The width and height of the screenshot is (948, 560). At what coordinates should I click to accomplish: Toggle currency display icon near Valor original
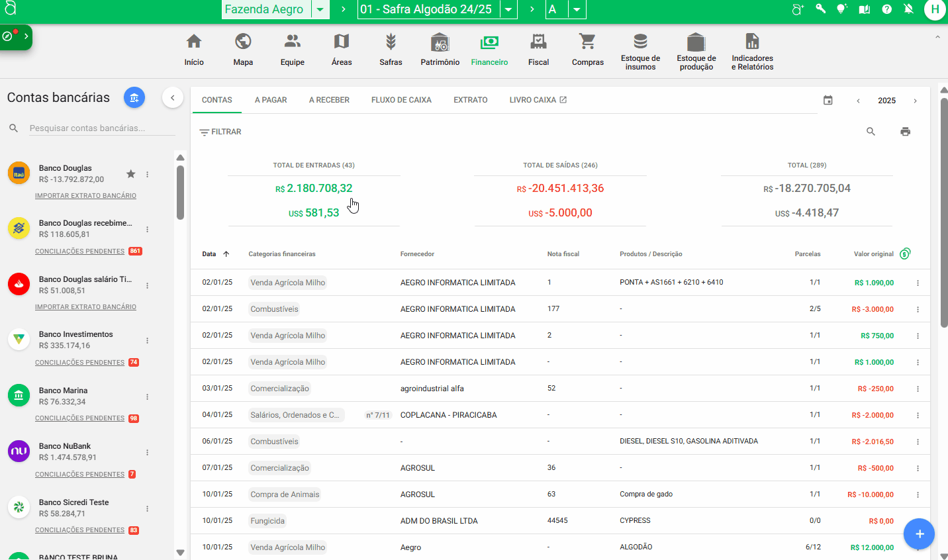[905, 254]
